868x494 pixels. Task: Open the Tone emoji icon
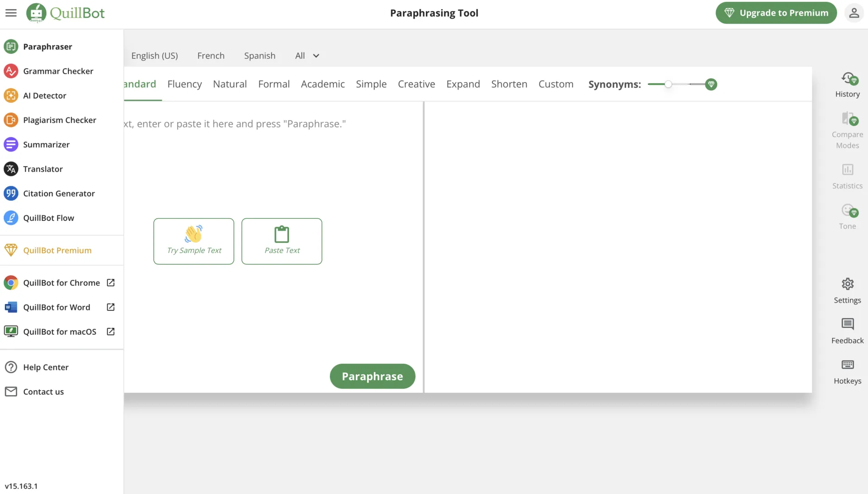pyautogui.click(x=849, y=210)
